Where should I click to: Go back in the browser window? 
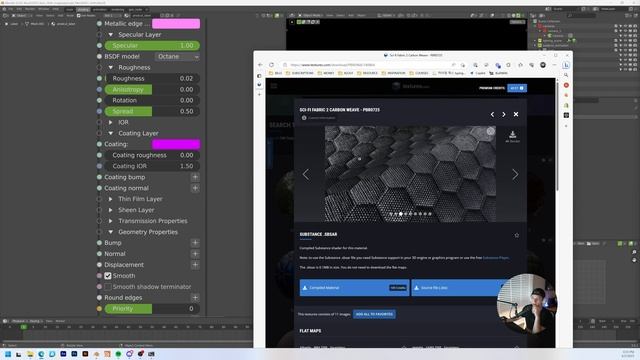tap(260, 65)
